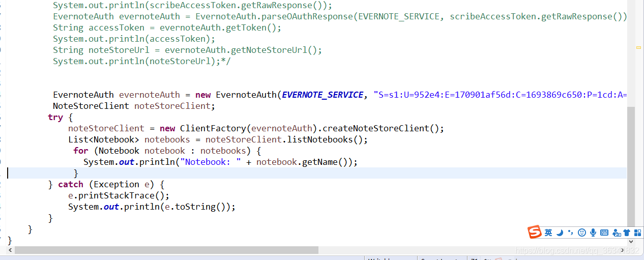Click the try keyword
644x260 pixels.
click(55, 117)
